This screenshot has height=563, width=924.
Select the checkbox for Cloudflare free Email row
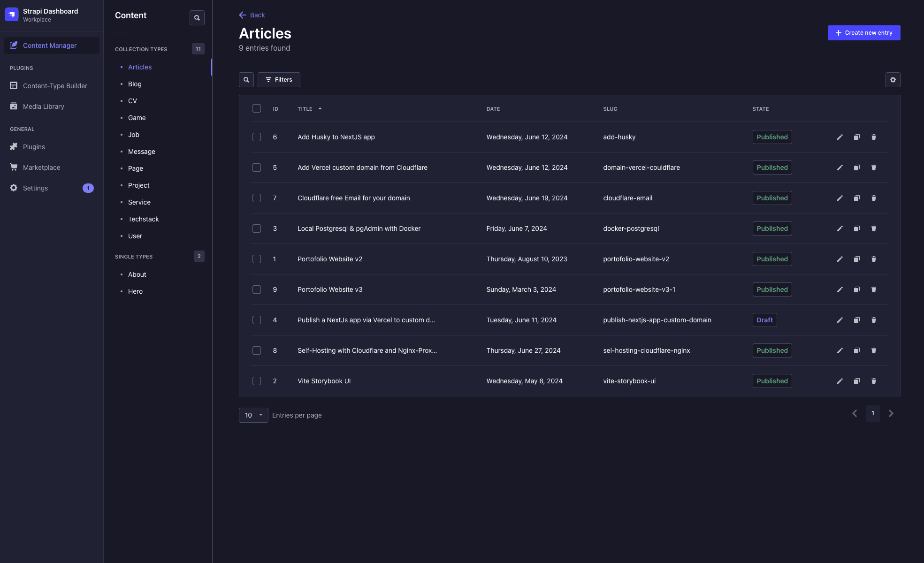tap(257, 198)
